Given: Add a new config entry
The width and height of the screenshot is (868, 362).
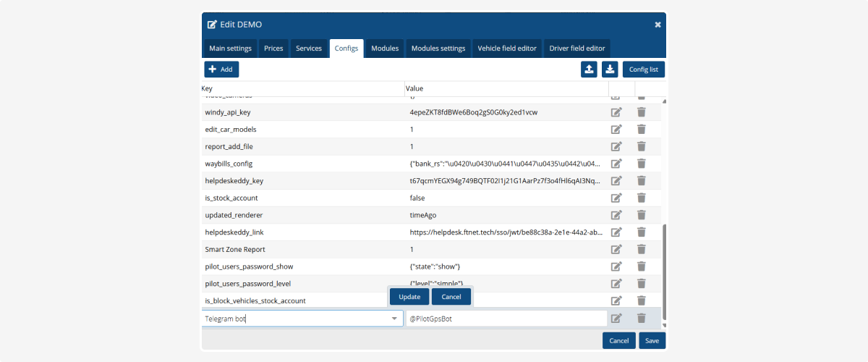Looking at the screenshot, I should pos(221,70).
